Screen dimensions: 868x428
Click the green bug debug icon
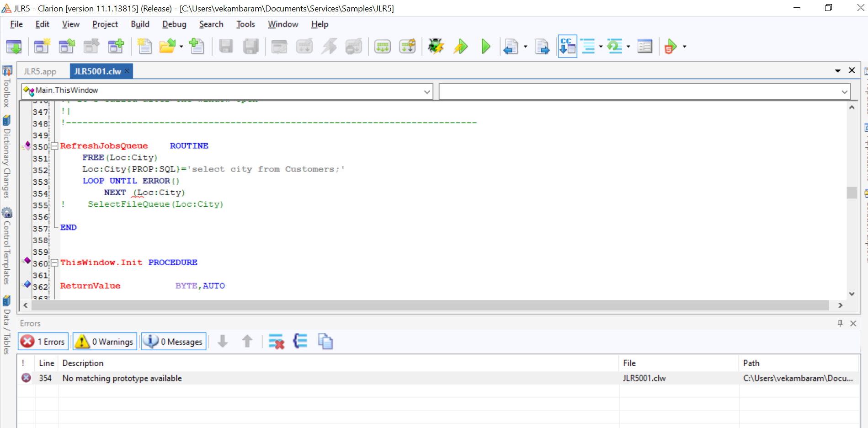click(436, 46)
